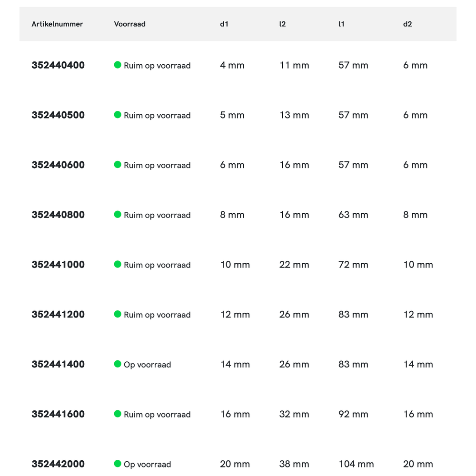Click the Voorraad column header
This screenshot has height=476, width=476.
(129, 24)
